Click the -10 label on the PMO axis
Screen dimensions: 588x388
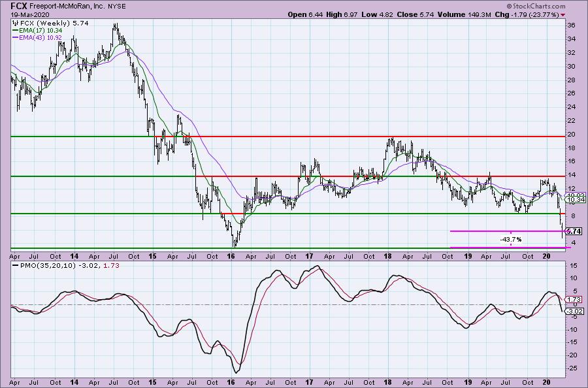(x=571, y=330)
